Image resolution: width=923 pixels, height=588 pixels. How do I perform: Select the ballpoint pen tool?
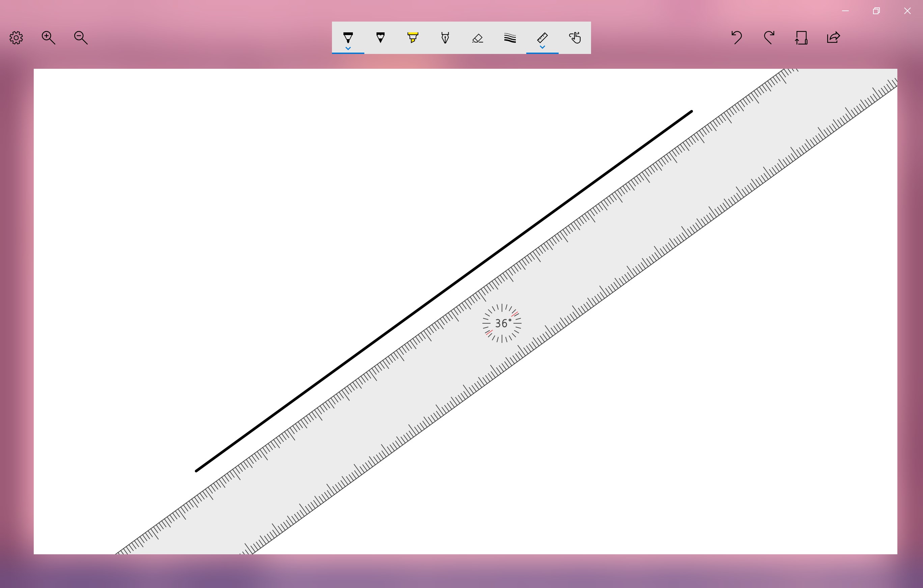(348, 37)
